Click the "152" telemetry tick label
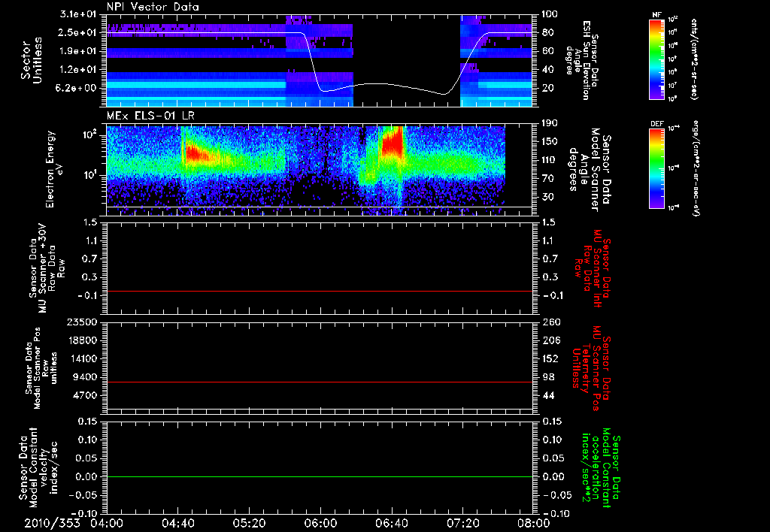The height and width of the screenshot is (532, 770). pos(550,358)
